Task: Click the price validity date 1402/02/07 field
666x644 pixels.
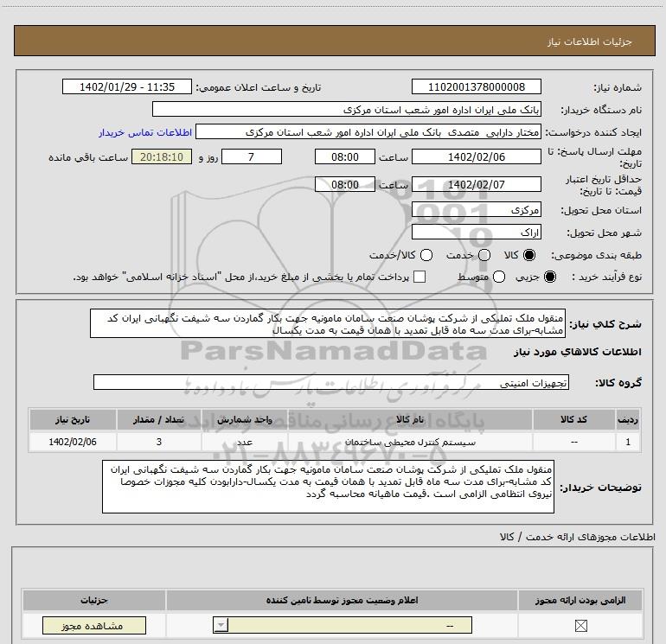Action: click(476, 184)
